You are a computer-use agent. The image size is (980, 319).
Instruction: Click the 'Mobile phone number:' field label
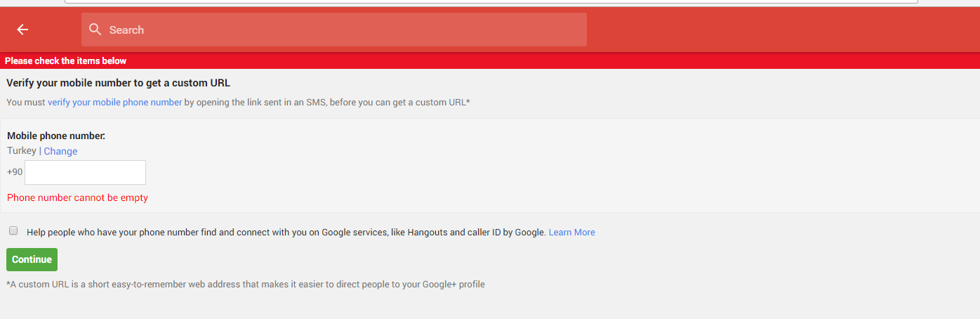[x=56, y=136]
